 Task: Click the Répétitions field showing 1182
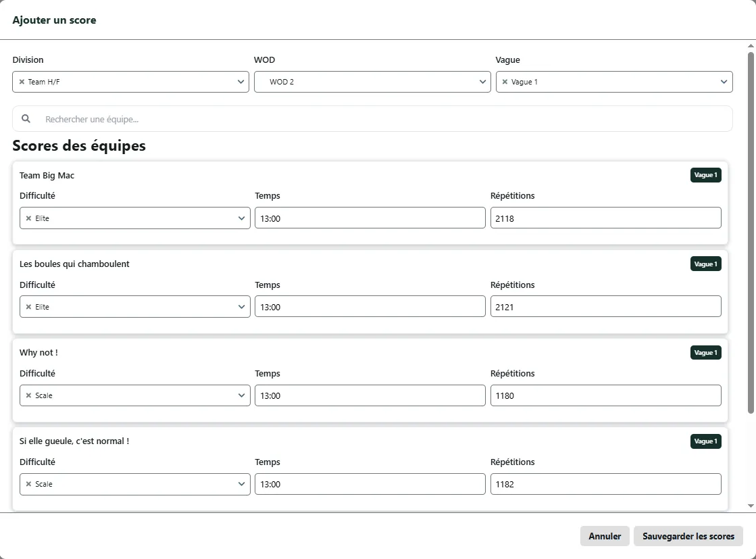point(605,484)
